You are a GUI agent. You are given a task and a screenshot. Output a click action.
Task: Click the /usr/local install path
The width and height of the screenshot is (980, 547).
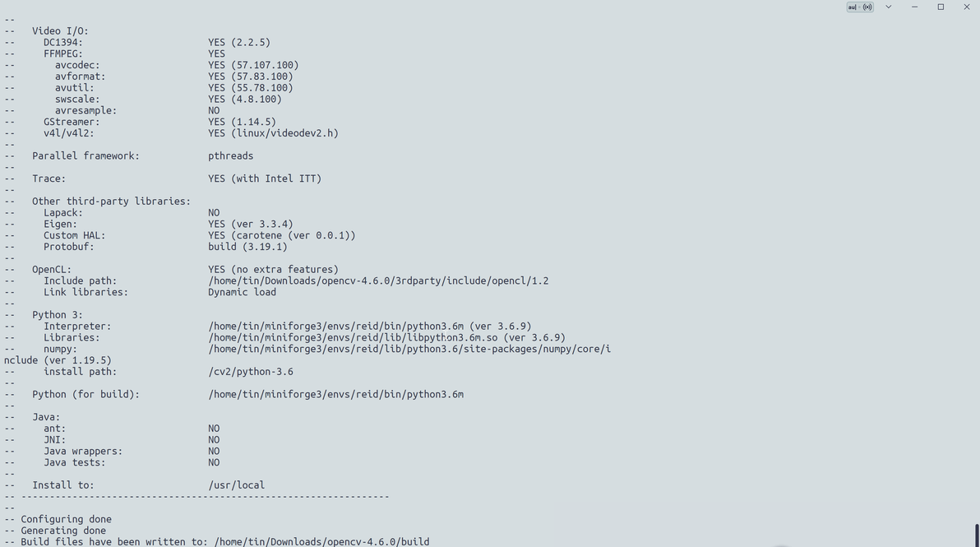(236, 485)
